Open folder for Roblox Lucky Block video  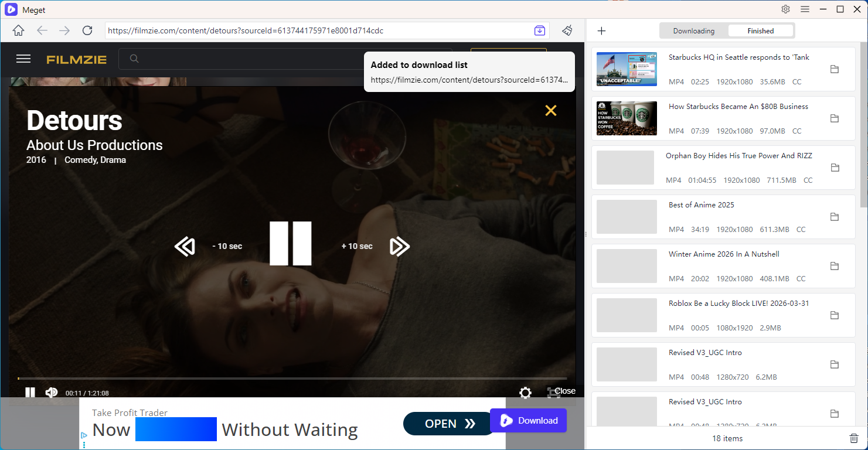(835, 315)
